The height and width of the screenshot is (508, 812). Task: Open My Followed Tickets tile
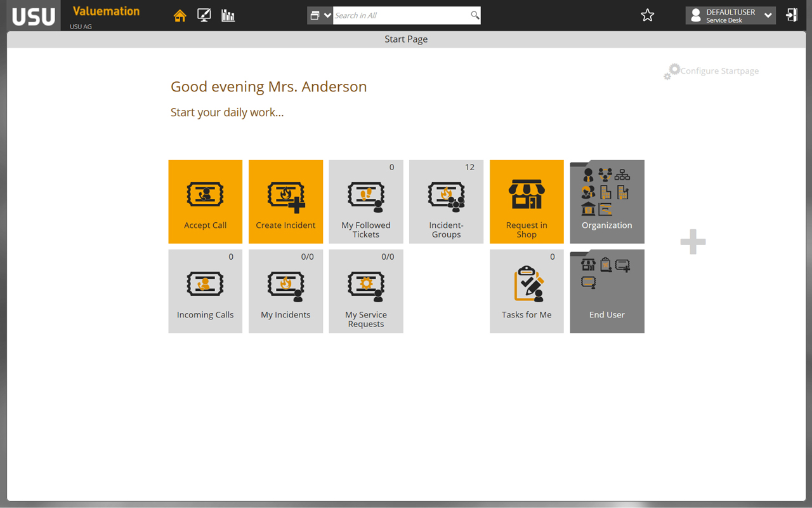coord(366,202)
